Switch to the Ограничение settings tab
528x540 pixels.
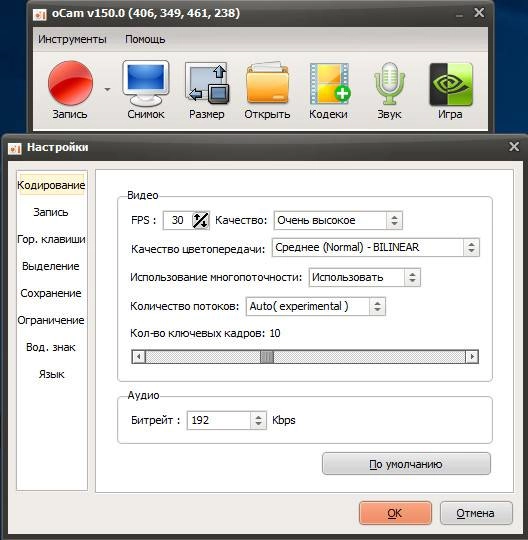coord(51,320)
